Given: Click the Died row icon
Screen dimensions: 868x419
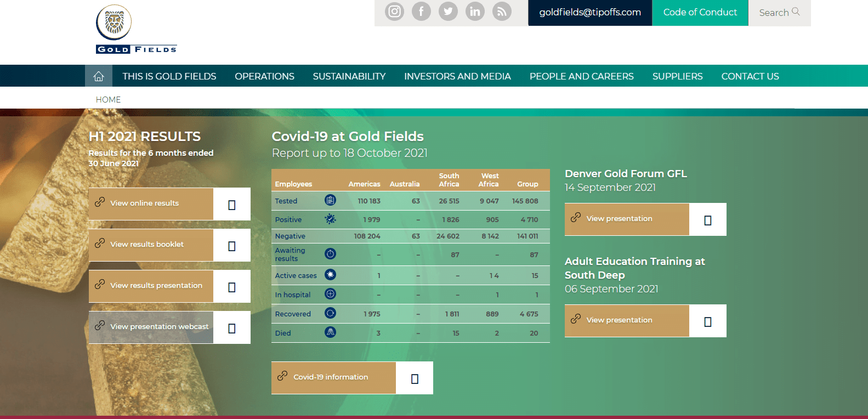Looking at the screenshot, I should 330,332.
